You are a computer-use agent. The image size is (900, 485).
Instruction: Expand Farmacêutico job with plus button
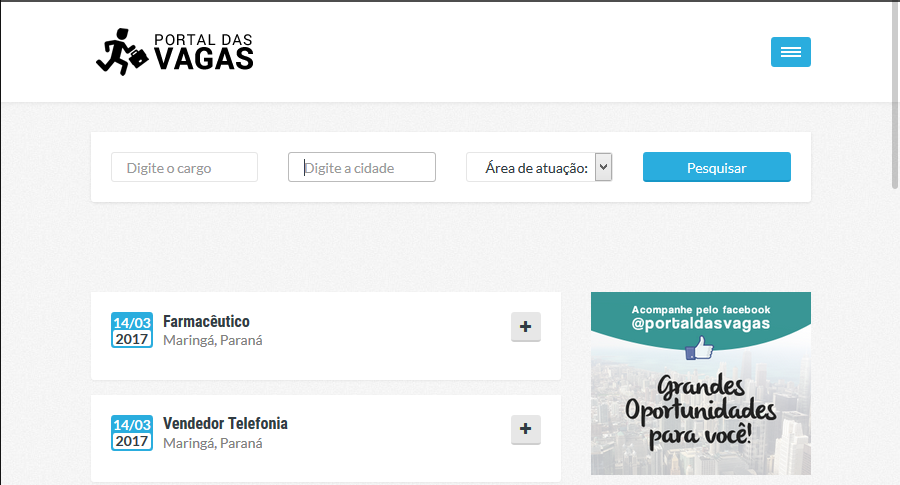(x=526, y=327)
